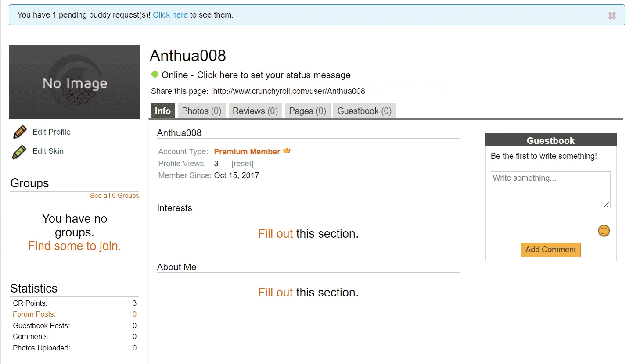
Task: Click the No Image profile picture
Action: click(75, 82)
